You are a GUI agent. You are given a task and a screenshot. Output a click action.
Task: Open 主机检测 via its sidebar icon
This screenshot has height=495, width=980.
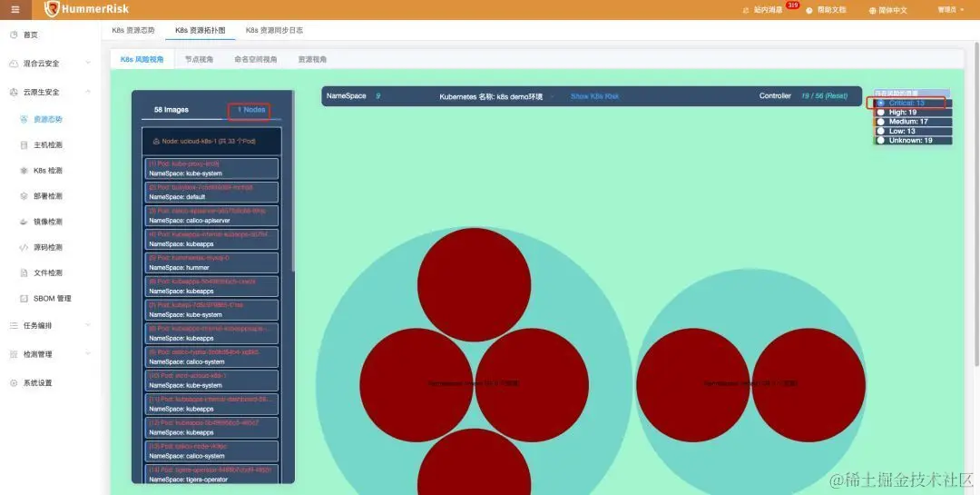pyautogui.click(x=24, y=144)
